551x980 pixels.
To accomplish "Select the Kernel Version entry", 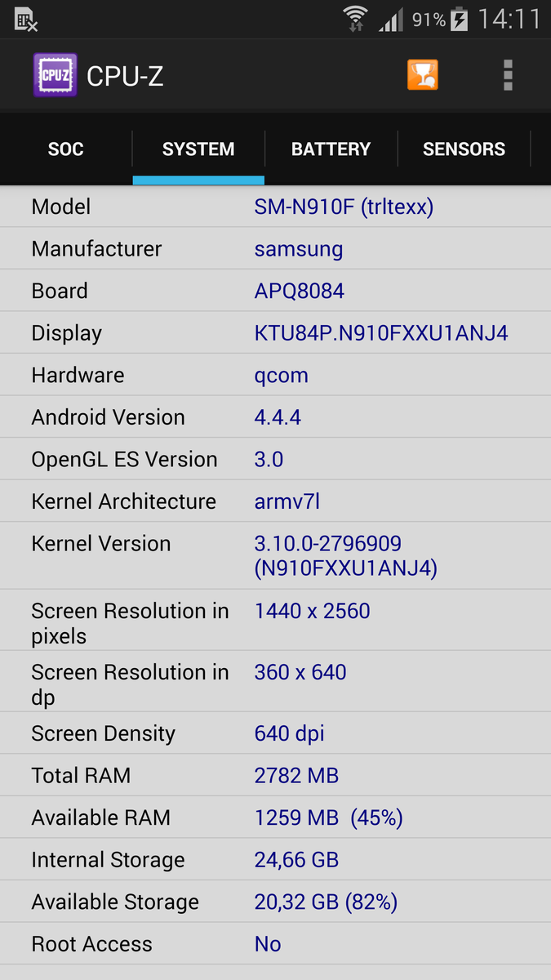I will pos(275,556).
